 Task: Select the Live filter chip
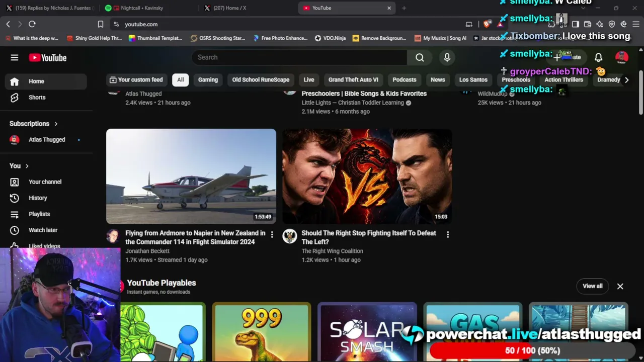(x=309, y=80)
